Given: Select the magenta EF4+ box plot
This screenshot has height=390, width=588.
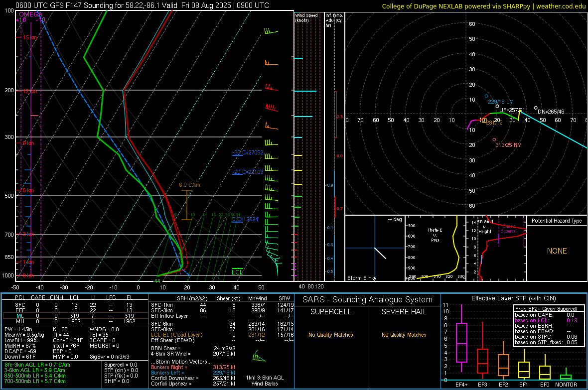Looking at the screenshot, I should click(461, 338).
